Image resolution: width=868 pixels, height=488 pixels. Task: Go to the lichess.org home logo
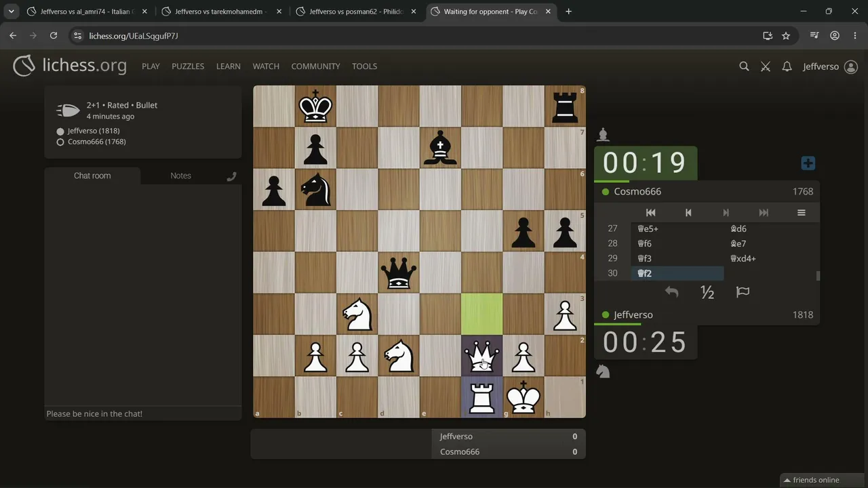pyautogui.click(x=70, y=66)
